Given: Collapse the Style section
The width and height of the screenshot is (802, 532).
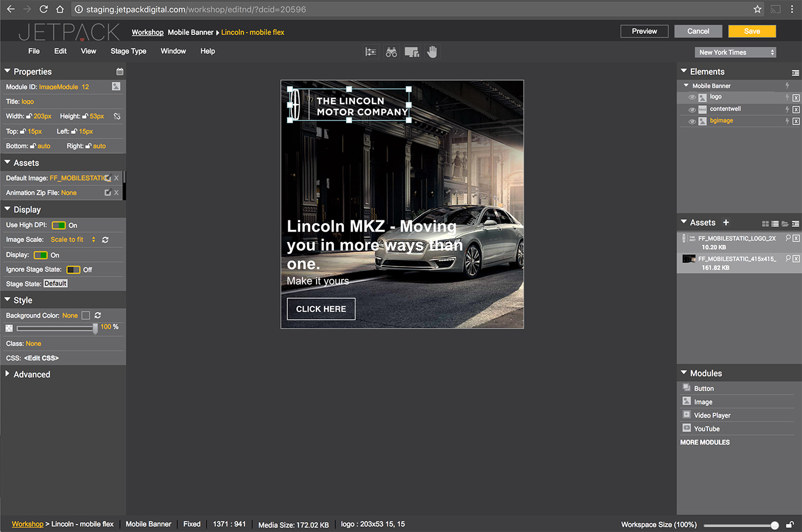Looking at the screenshot, I should 8,300.
